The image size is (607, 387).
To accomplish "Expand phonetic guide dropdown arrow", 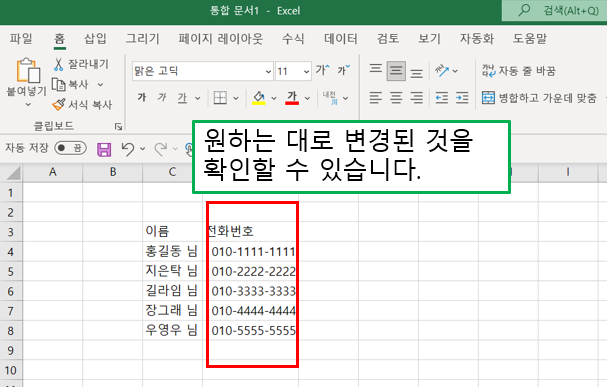I will click(345, 98).
